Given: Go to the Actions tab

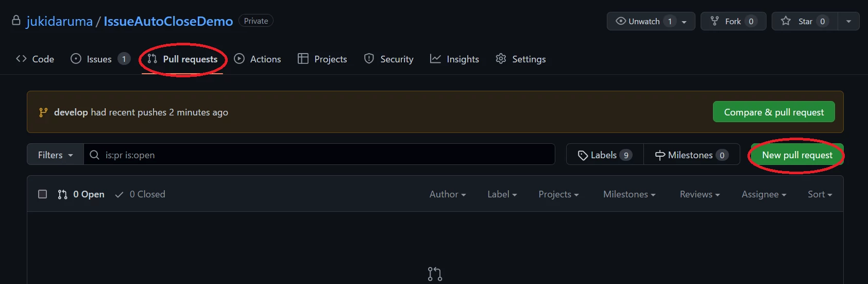Looking at the screenshot, I should tap(258, 59).
